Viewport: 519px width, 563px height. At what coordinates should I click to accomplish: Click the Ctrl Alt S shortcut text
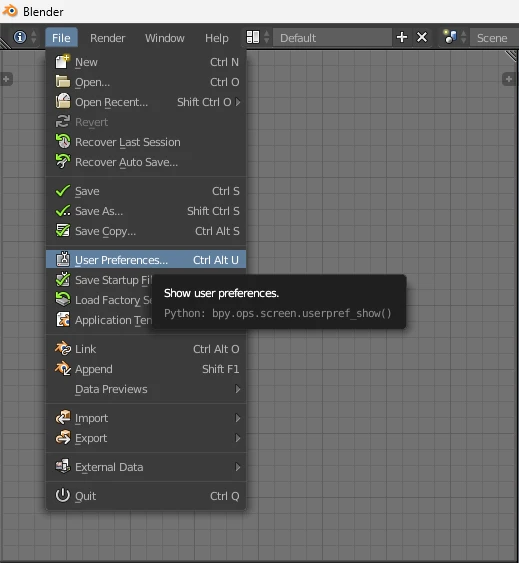click(217, 231)
